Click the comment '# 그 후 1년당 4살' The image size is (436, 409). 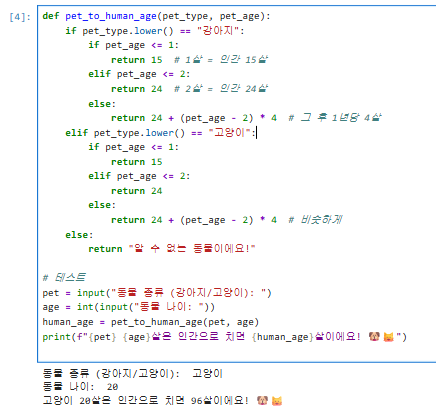click(335, 118)
